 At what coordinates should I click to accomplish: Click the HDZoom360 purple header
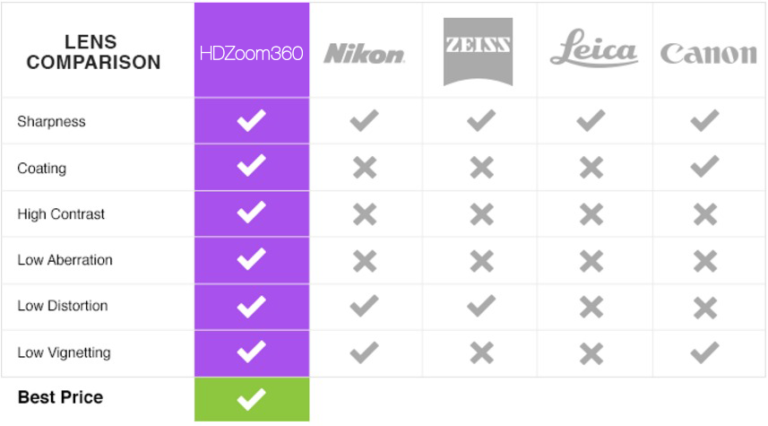pos(252,50)
